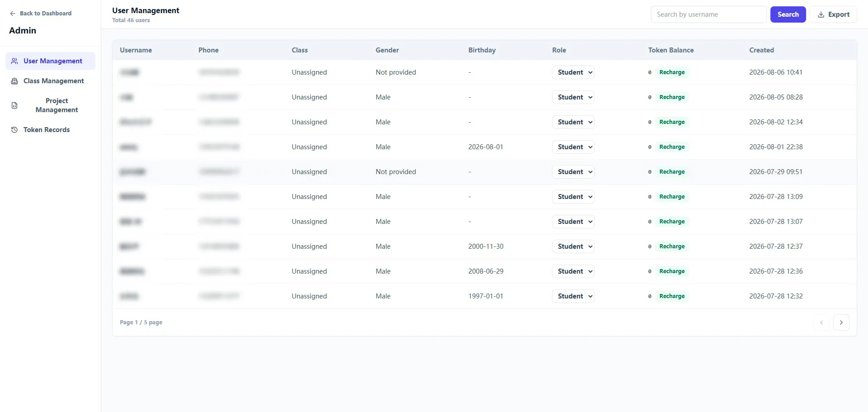Click the Search button
This screenshot has width=868, height=412.
tap(788, 14)
